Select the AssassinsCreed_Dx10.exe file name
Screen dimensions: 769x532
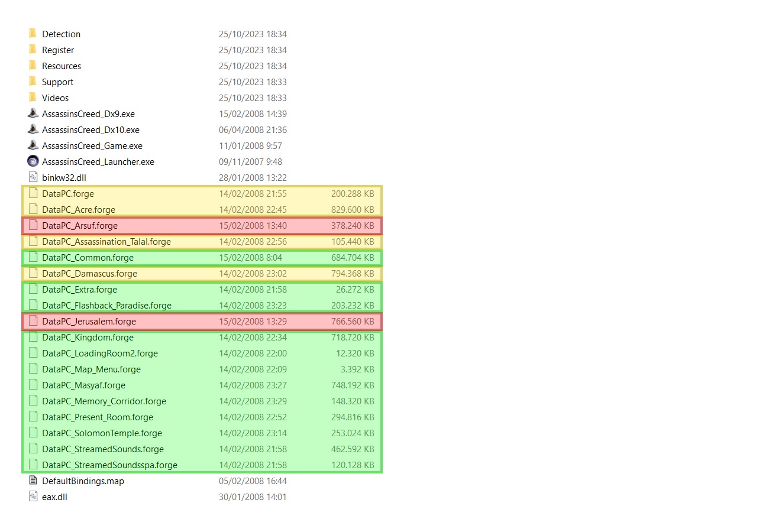pyautogui.click(x=91, y=130)
